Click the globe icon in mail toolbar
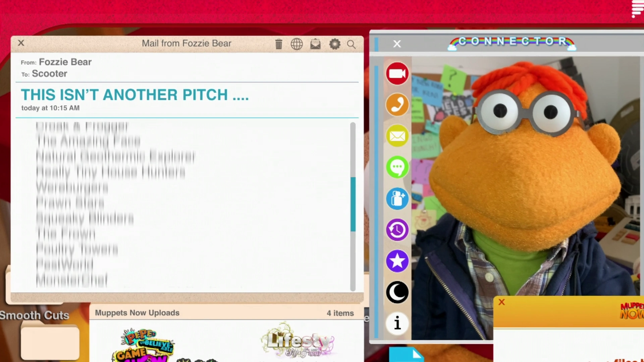The image size is (644, 362). pos(297,44)
